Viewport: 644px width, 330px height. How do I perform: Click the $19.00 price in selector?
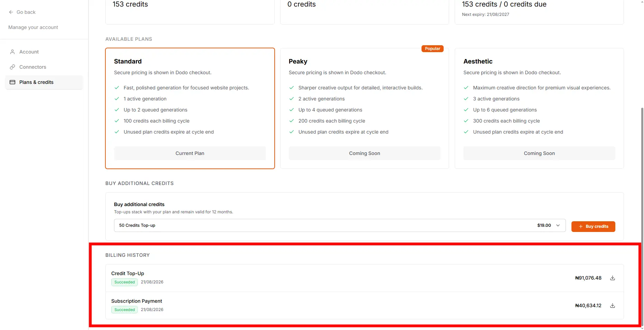[x=544, y=225]
